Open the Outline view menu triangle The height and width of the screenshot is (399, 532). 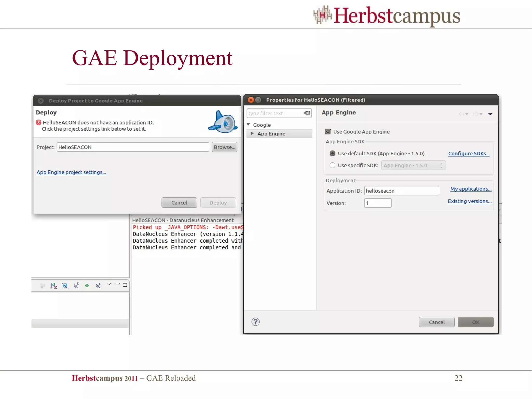pos(109,284)
